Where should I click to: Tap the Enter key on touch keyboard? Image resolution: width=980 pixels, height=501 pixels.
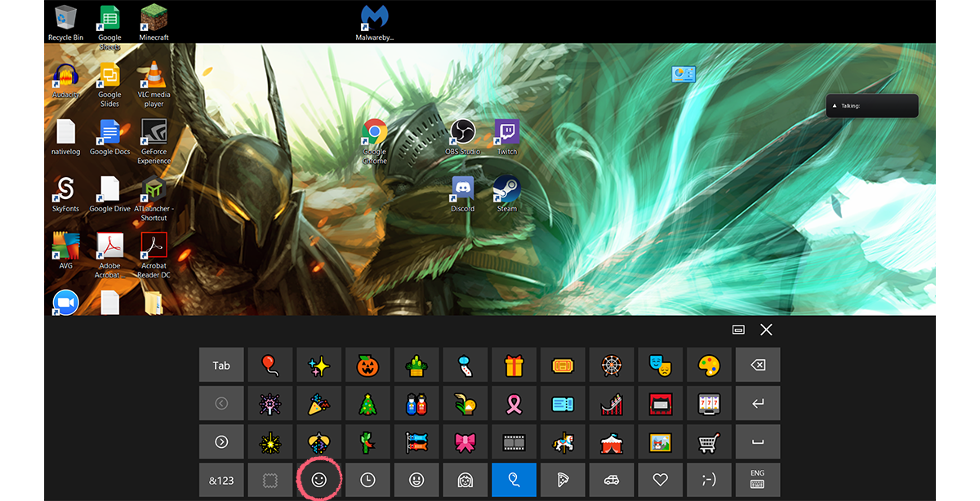coord(758,403)
